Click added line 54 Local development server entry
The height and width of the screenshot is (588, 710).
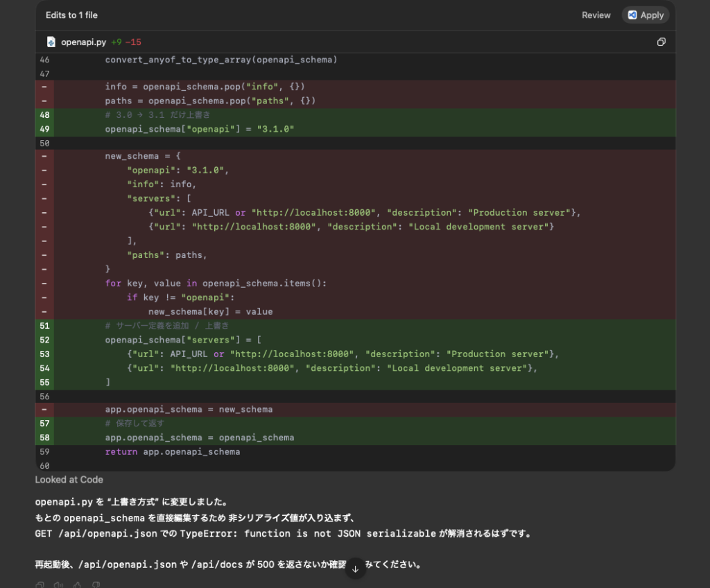pos(332,367)
